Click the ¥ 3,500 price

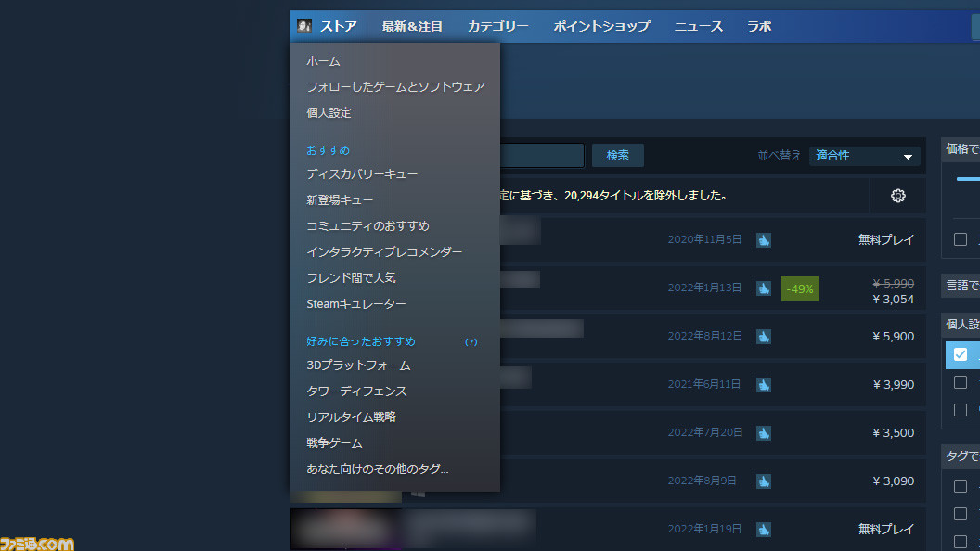coord(893,433)
